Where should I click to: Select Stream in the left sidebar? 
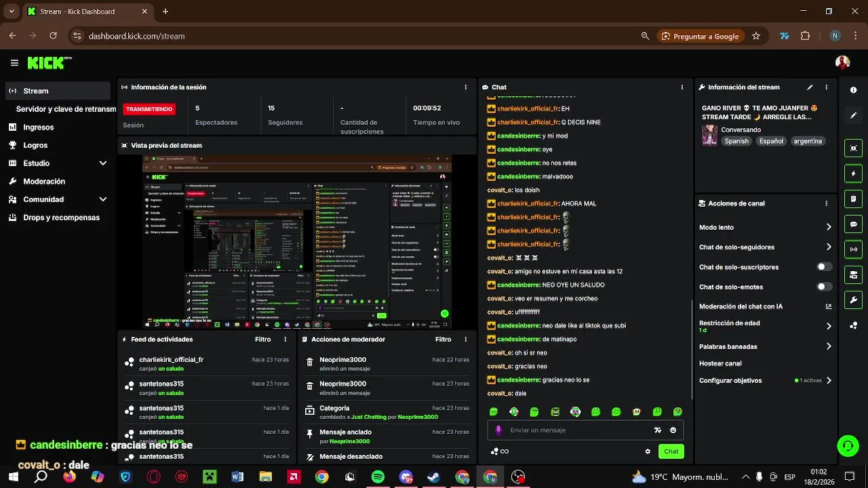pyautogui.click(x=58, y=91)
